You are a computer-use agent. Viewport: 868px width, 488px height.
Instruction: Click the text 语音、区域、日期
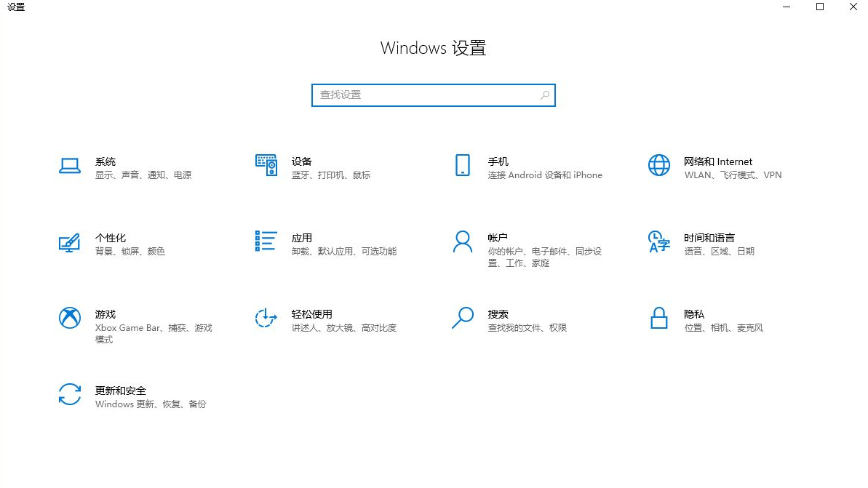coord(719,251)
